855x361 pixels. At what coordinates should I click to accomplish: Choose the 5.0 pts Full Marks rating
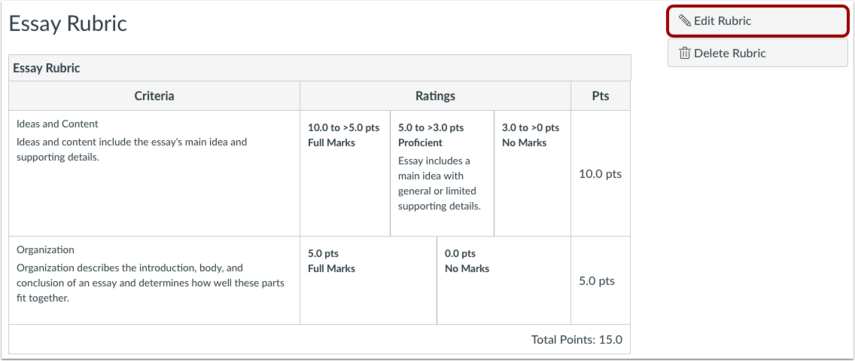(x=368, y=280)
